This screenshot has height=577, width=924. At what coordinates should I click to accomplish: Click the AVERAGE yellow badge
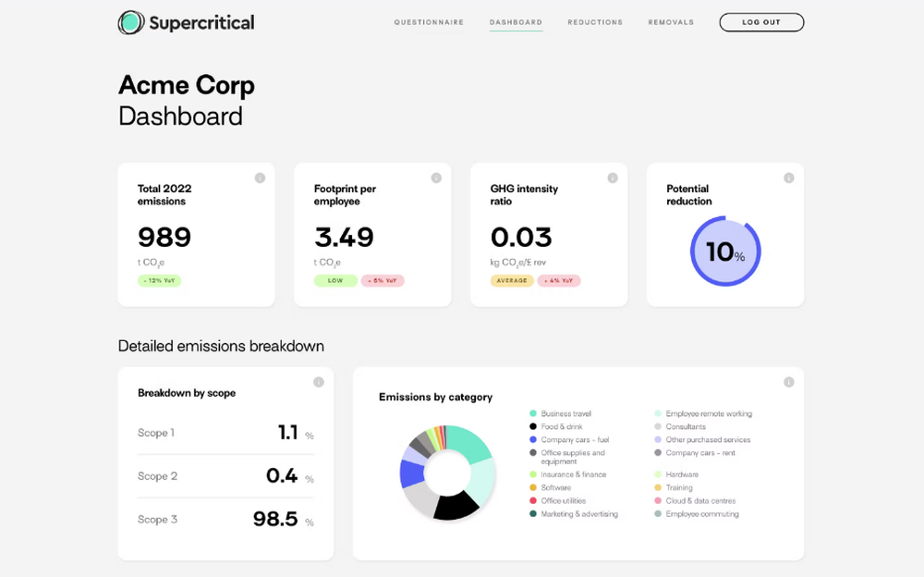(x=512, y=281)
